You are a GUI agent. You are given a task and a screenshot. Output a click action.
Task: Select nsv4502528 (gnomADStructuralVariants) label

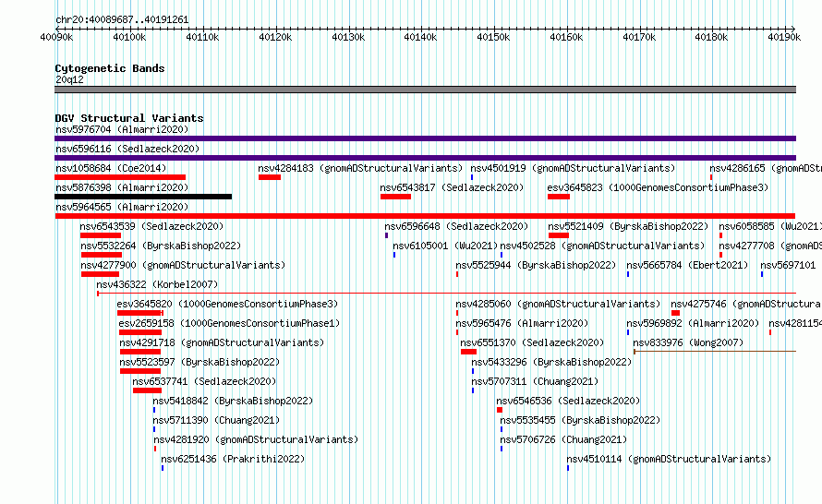(603, 246)
